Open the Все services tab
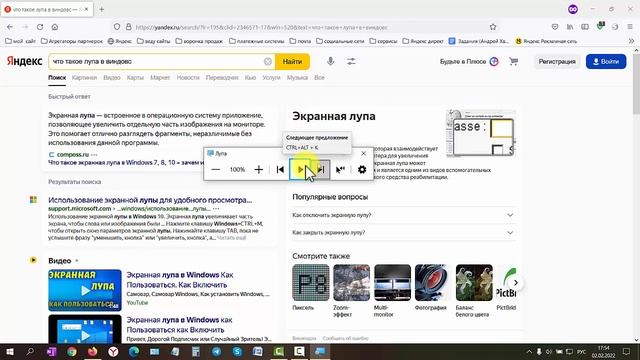 pyautogui.click(x=319, y=78)
